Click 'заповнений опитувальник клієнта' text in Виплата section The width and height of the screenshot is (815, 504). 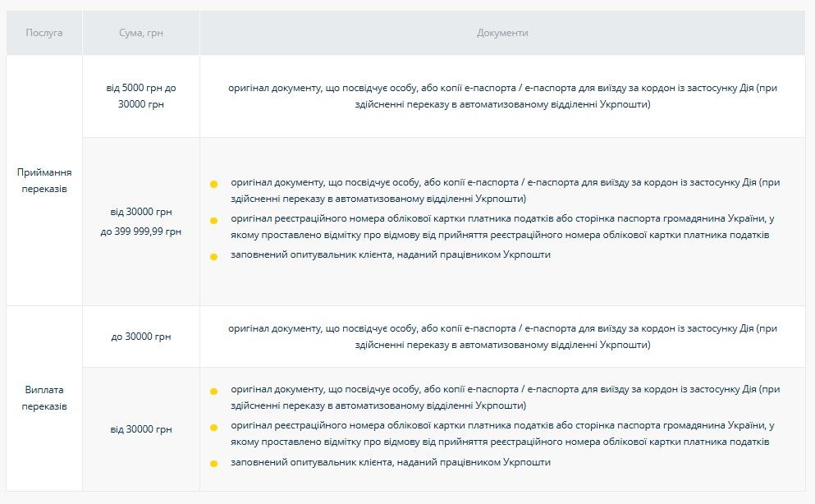pyautogui.click(x=391, y=462)
